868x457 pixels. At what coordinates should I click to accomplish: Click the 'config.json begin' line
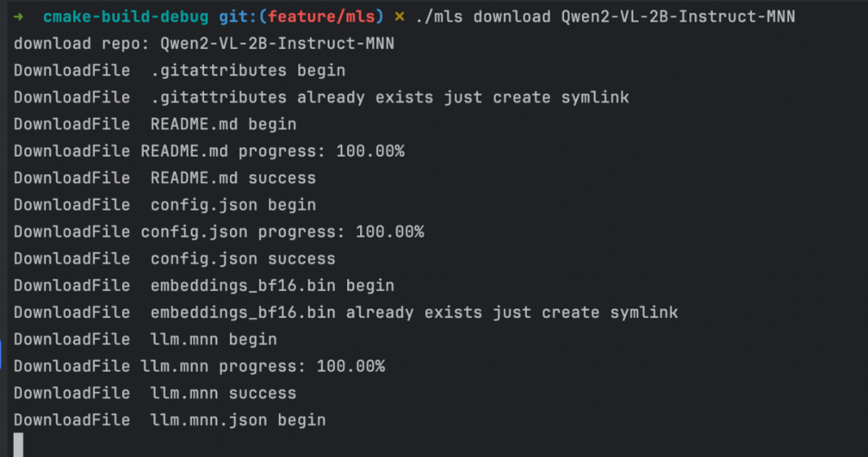(x=165, y=205)
